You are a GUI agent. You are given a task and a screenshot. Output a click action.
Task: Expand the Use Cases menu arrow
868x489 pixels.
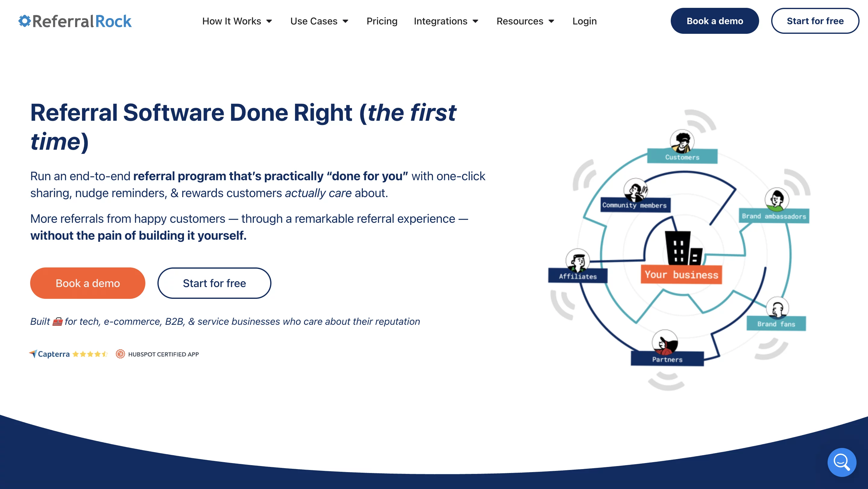(x=345, y=21)
